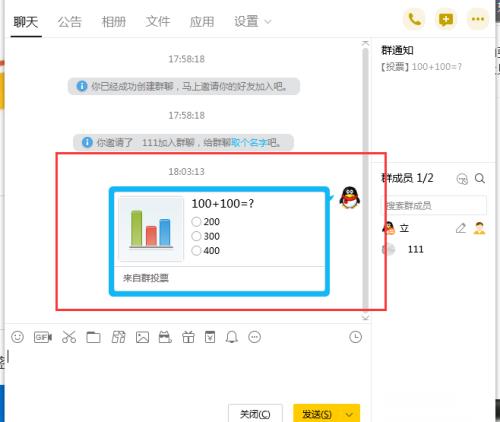Open message history with the clock icon
This screenshot has width=500, height=422.
click(355, 337)
